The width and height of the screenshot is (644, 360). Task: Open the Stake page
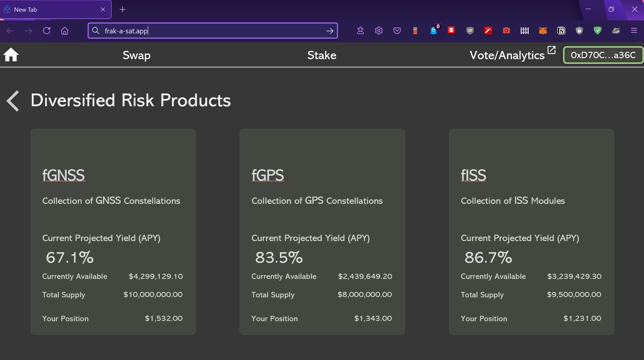click(322, 55)
